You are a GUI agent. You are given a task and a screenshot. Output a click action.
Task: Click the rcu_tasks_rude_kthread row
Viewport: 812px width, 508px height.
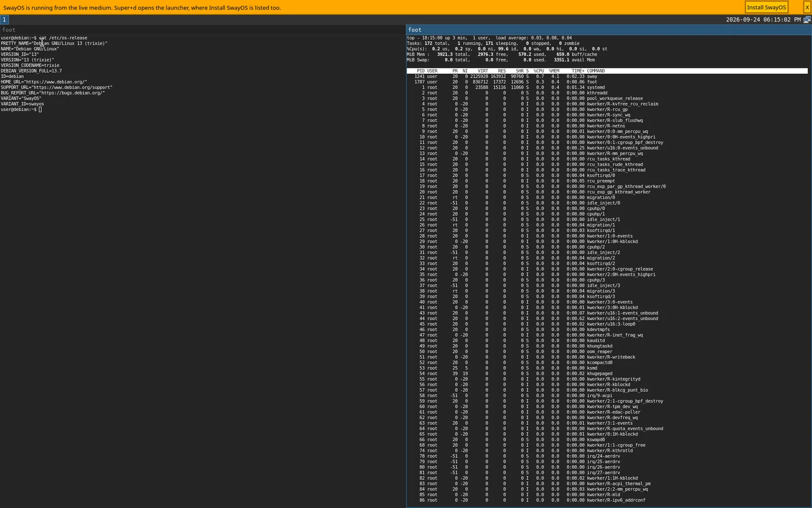(607, 165)
